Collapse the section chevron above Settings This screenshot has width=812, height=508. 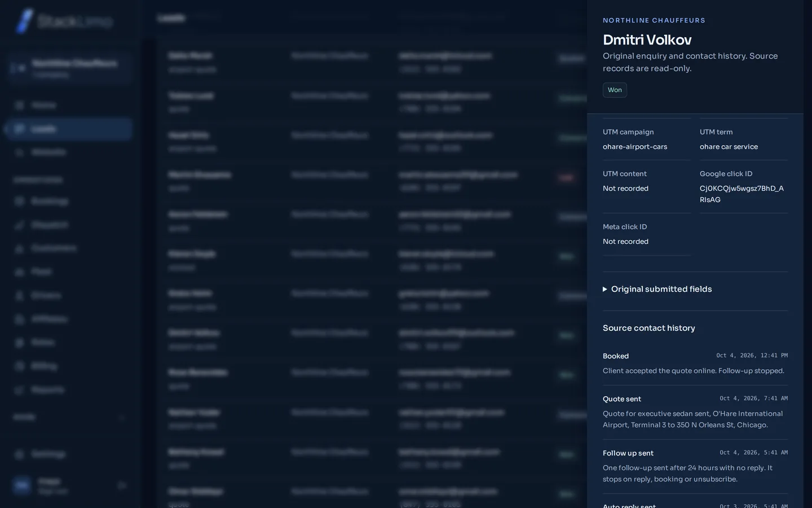tap(122, 418)
